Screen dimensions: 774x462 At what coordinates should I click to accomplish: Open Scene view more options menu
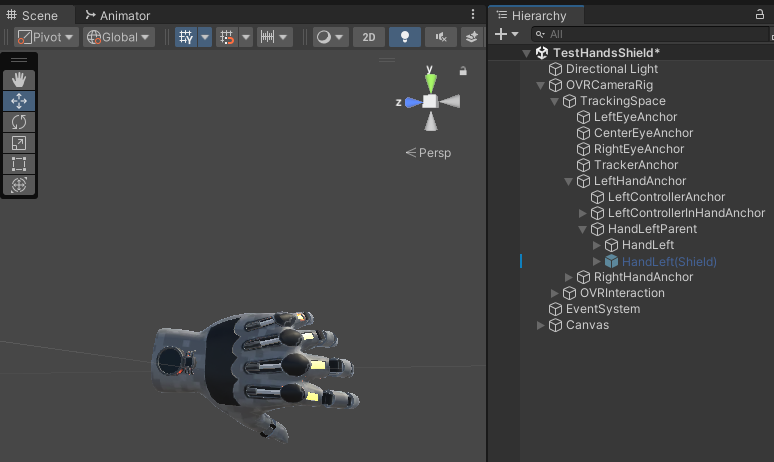pos(473,14)
